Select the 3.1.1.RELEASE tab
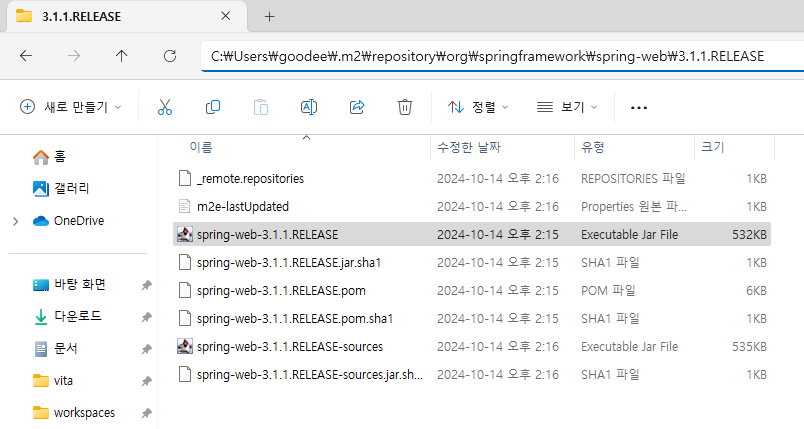 [127, 16]
